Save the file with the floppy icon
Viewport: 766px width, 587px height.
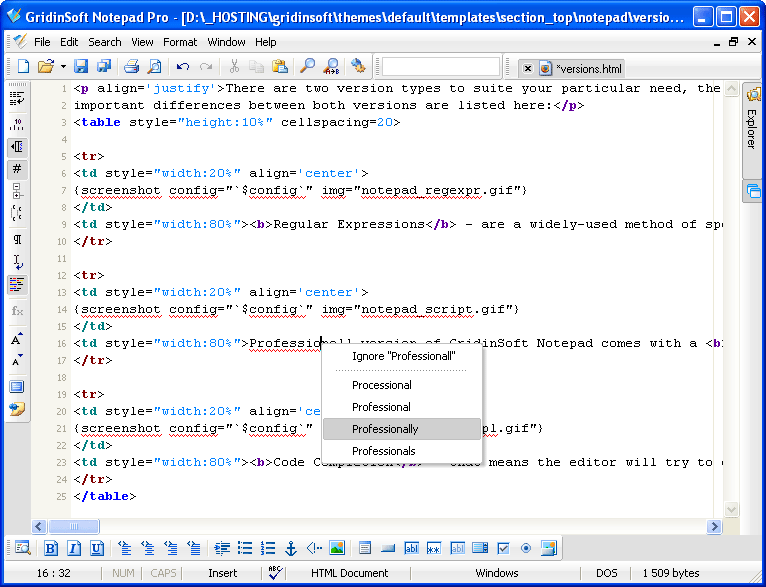(81, 66)
